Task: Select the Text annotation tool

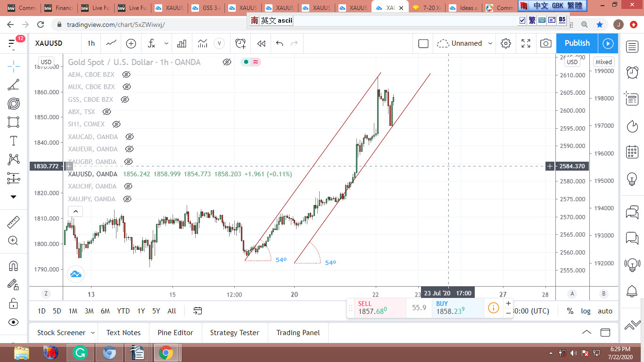Action: pos(14,141)
